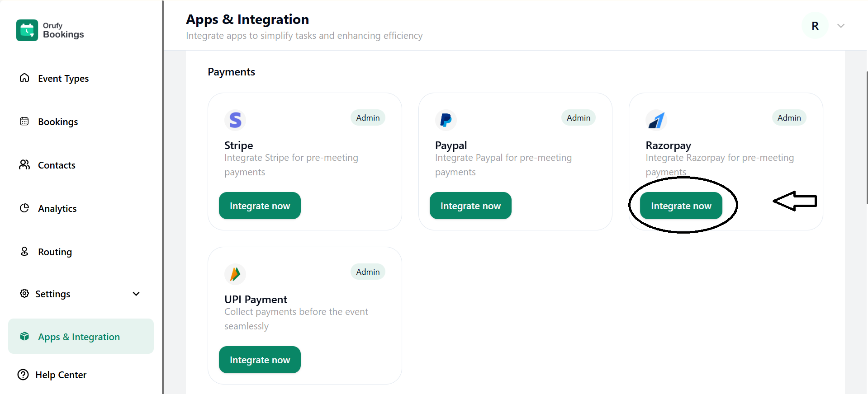Click the UPI Payment logo icon
This screenshot has height=394, width=868.
click(235, 274)
